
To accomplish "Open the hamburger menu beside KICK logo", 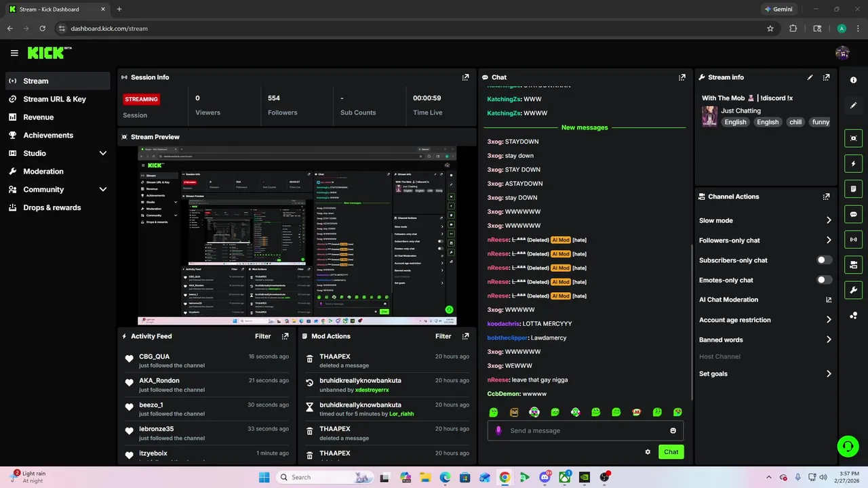I will tap(14, 53).
